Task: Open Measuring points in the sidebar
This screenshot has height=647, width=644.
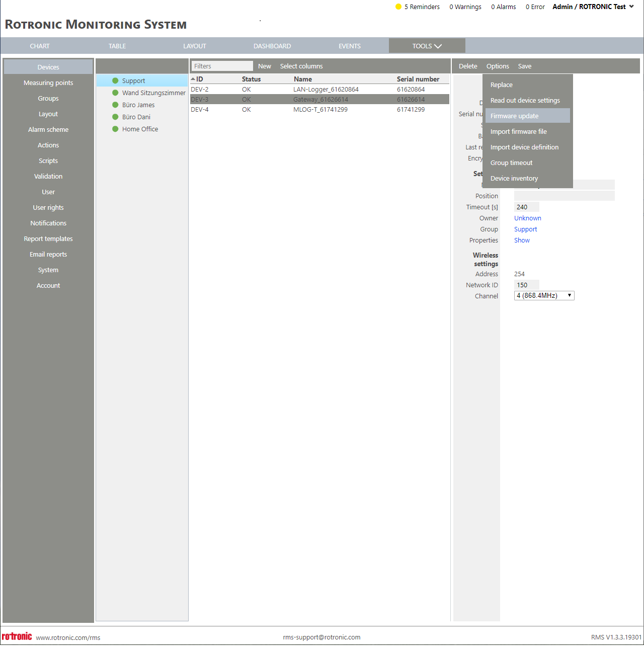Action: 48,83
